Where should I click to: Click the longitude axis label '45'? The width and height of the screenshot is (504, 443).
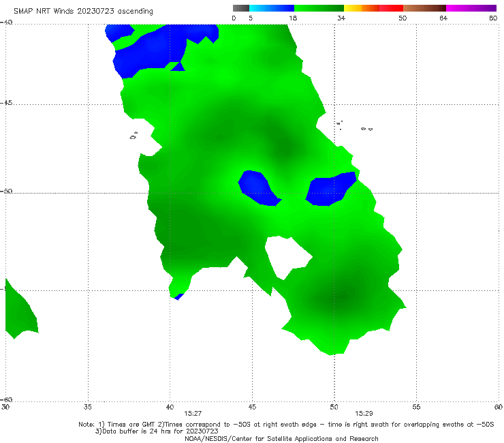252,407
